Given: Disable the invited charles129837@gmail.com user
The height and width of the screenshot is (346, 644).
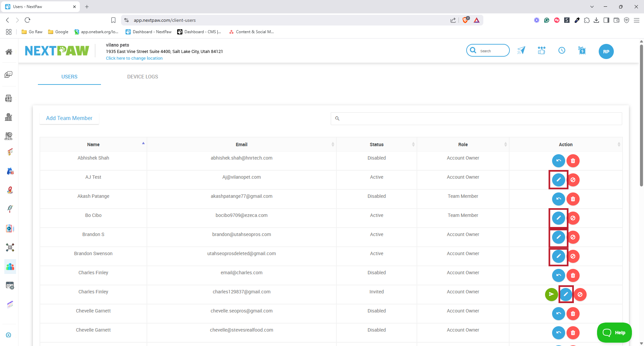Looking at the screenshot, I should click(580, 294).
